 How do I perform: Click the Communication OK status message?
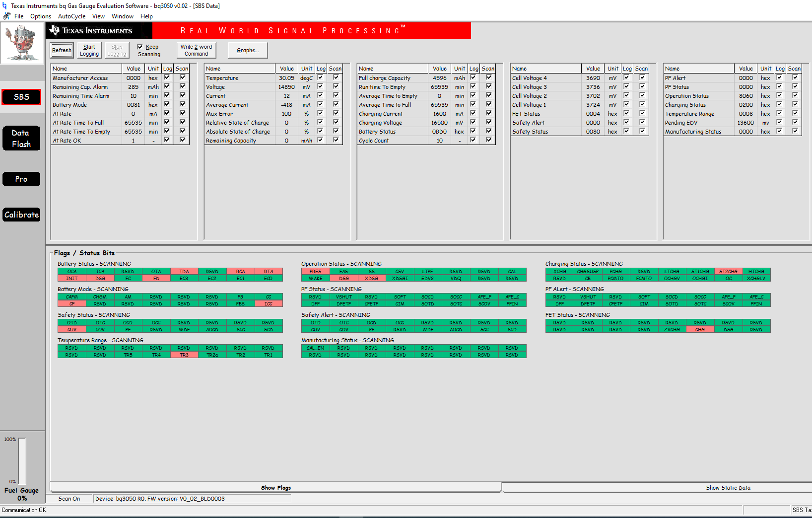coord(24,510)
